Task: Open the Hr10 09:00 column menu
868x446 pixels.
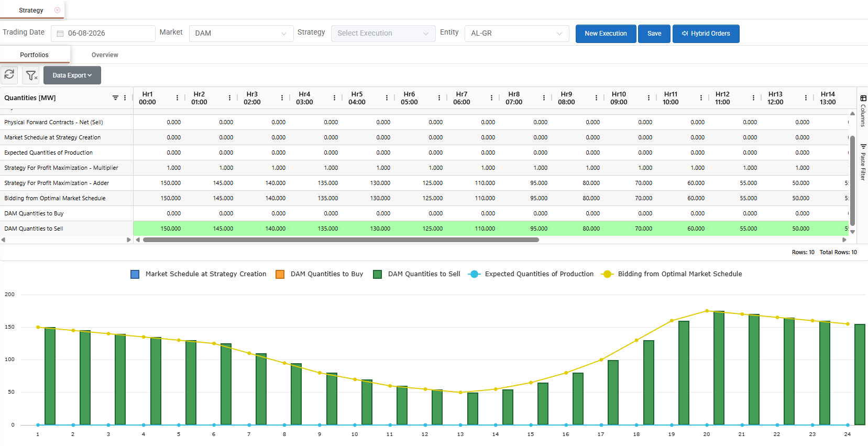Action: coord(649,98)
